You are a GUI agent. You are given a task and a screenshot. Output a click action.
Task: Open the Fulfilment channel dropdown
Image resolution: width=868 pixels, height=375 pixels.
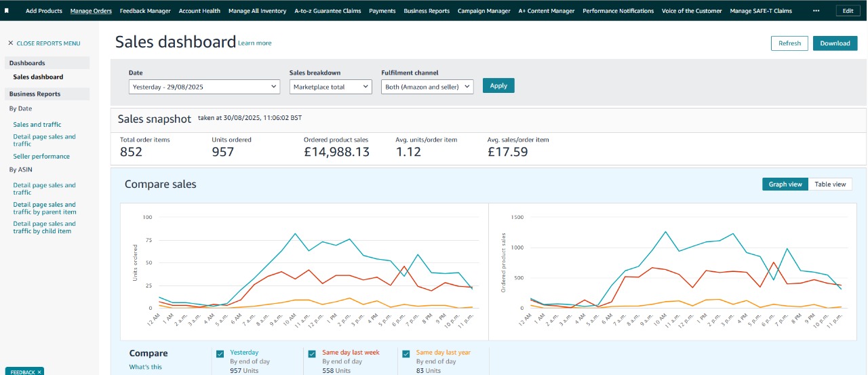coord(427,87)
